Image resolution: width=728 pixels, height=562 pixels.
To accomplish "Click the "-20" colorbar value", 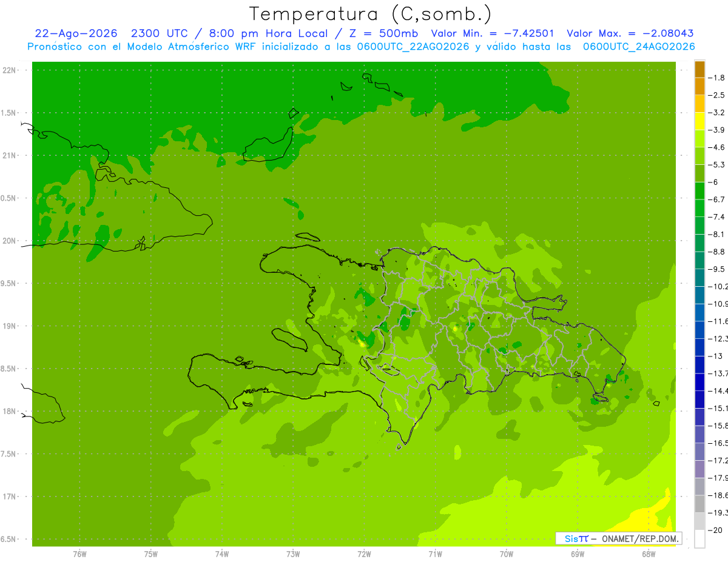I will pos(715,530).
